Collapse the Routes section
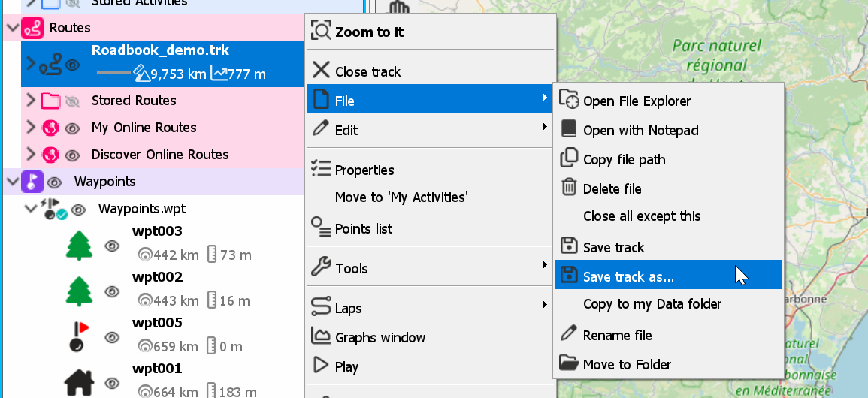Image resolution: width=868 pixels, height=398 pixels. (x=12, y=28)
